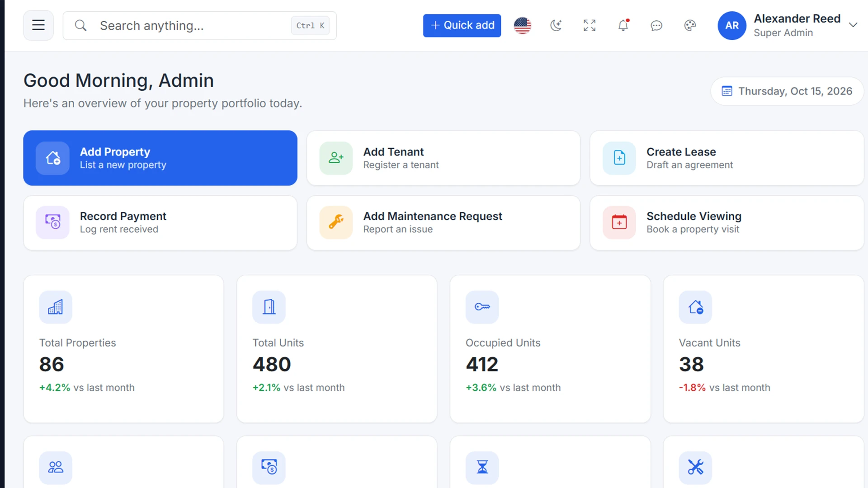Expand the Alexander Reed profile dropdown
The height and width of the screenshot is (488, 868).
pyautogui.click(x=853, y=25)
